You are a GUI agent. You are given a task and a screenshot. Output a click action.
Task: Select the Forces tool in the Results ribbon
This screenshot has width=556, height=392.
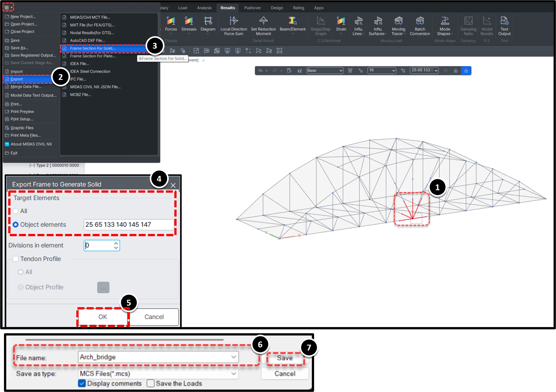click(x=171, y=24)
